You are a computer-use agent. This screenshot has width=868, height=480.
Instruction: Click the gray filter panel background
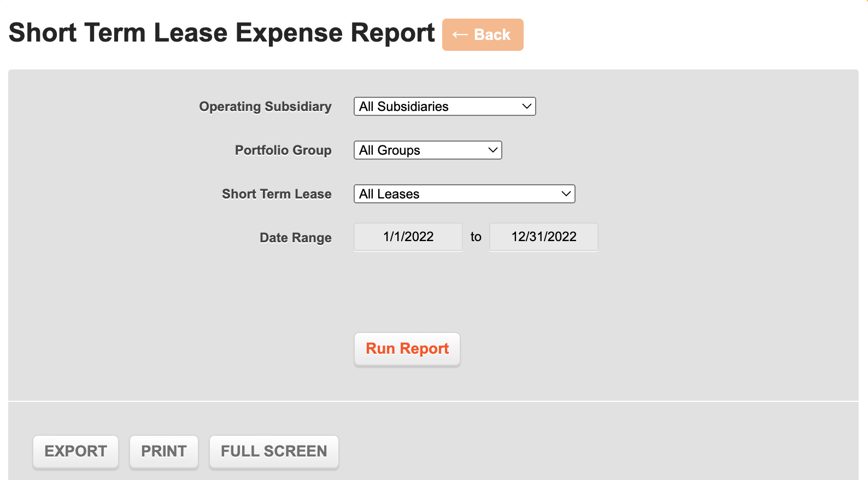(x=711, y=301)
